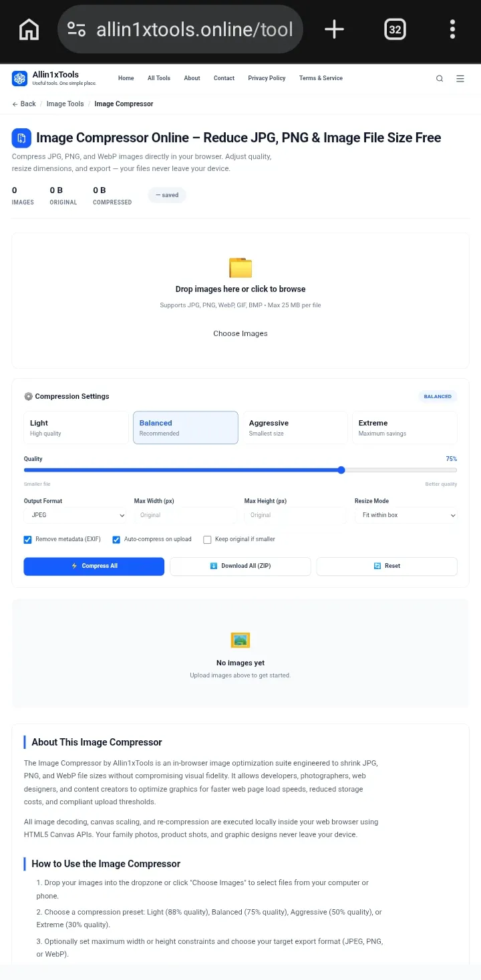
Task: Click the address bar URL text
Action: [x=194, y=29]
